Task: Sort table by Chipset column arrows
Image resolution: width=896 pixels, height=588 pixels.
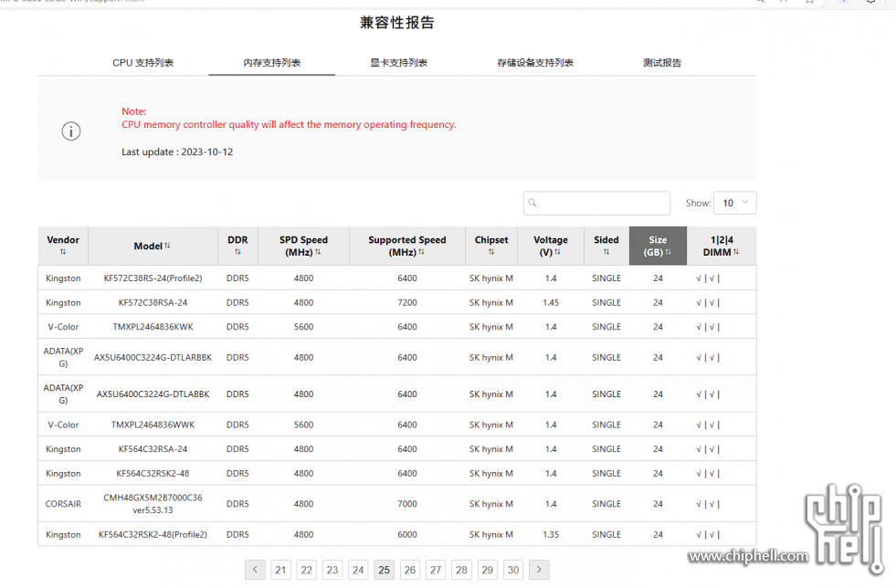Action: tap(491, 252)
